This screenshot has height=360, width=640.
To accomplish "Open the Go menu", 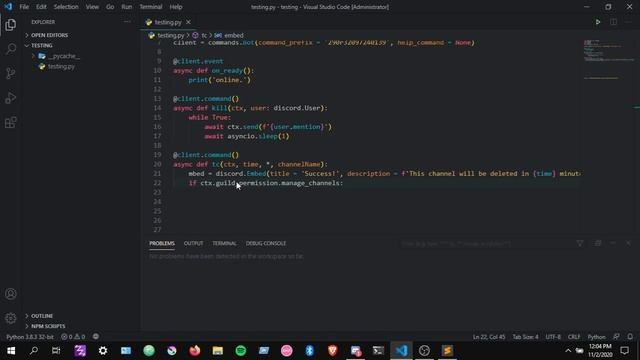I will [110, 7].
